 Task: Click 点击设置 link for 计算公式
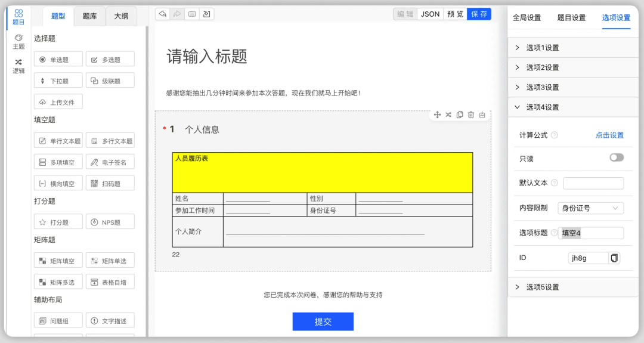coord(609,135)
